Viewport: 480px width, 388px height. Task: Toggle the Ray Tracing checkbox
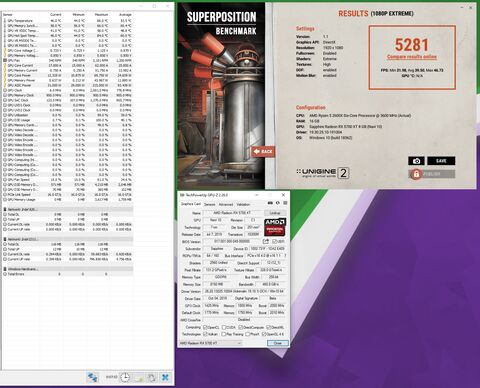click(x=224, y=334)
